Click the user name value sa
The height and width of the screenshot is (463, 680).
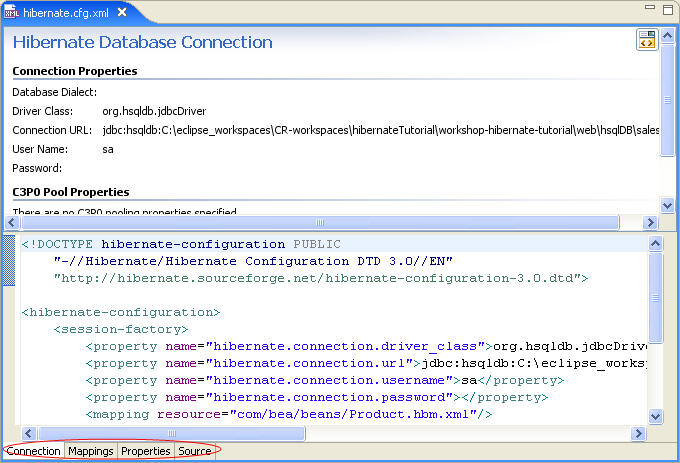(108, 150)
